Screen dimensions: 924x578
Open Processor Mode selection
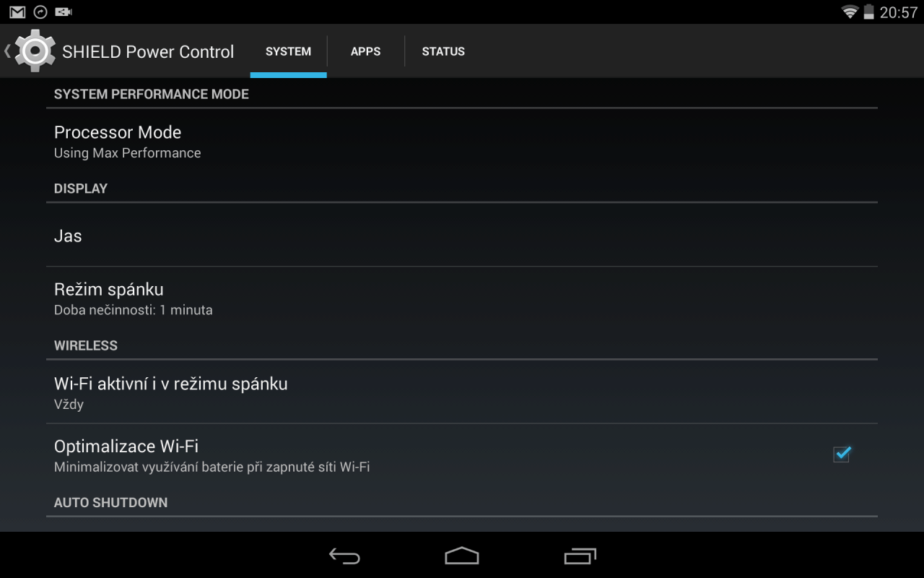tap(462, 142)
